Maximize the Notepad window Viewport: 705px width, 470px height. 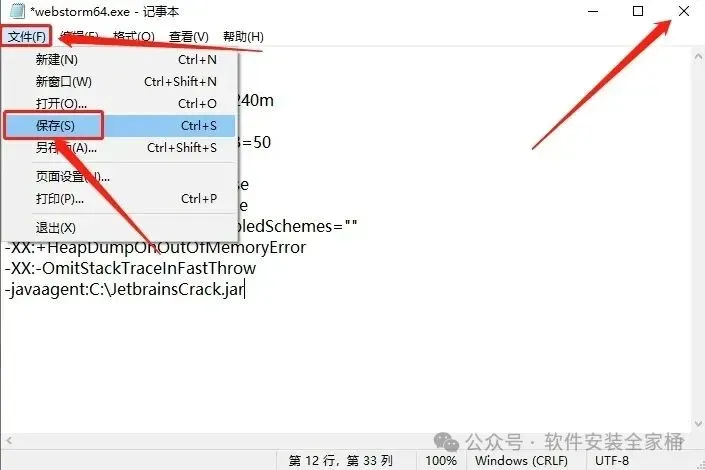point(638,11)
